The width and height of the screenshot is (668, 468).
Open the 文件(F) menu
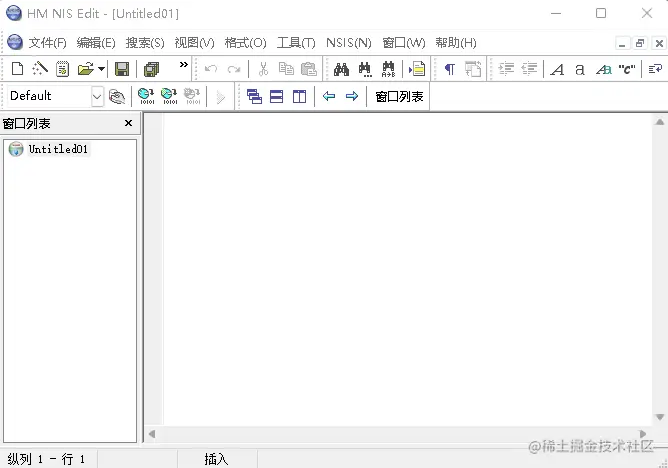(47, 43)
